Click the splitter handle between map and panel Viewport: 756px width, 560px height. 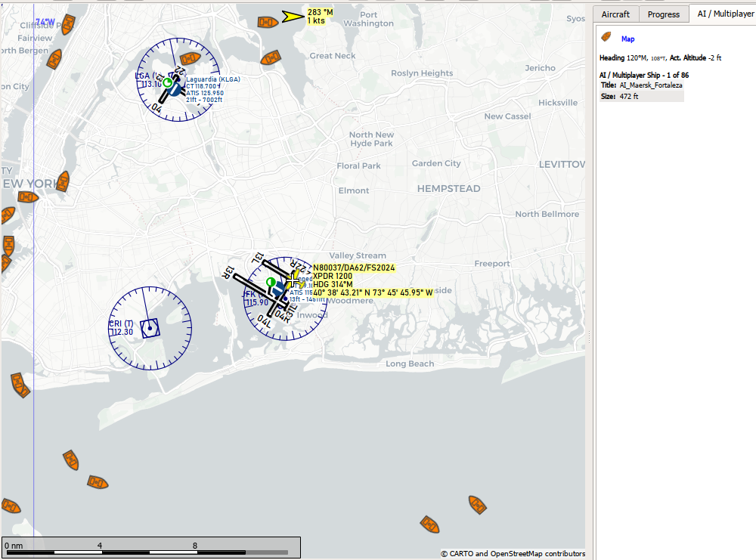[x=589, y=337]
